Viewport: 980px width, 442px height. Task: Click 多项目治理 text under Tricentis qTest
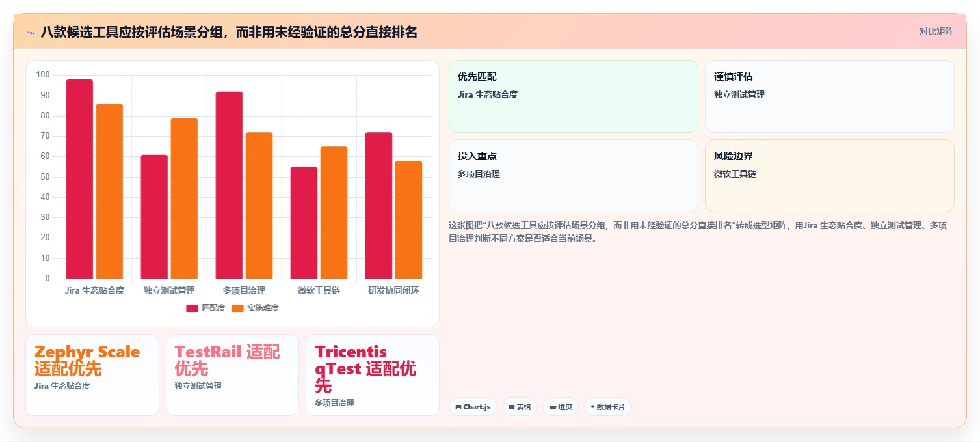(x=334, y=403)
